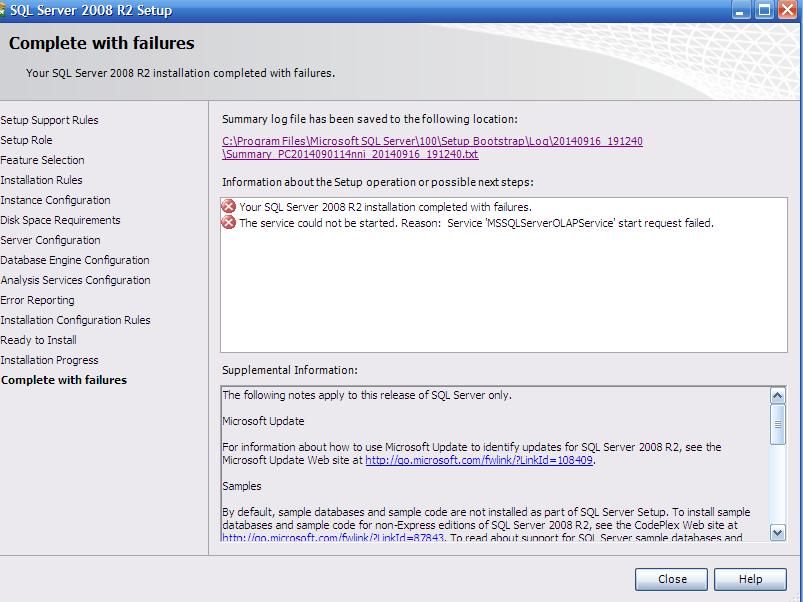803x602 pixels.
Task: Click the Supplemental Information scrollbar thumb
Action: (x=777, y=424)
